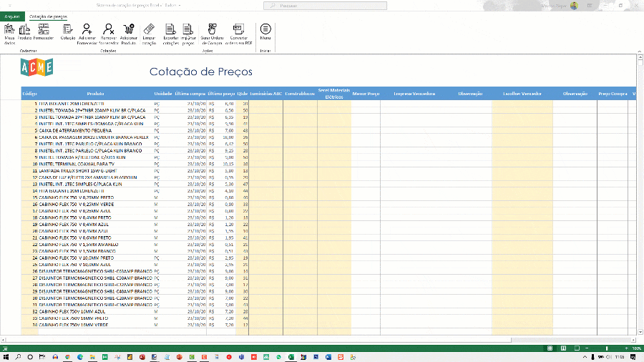The width and height of the screenshot is (644, 362).
Task: Open the Windows Start menu
Action: point(6,357)
